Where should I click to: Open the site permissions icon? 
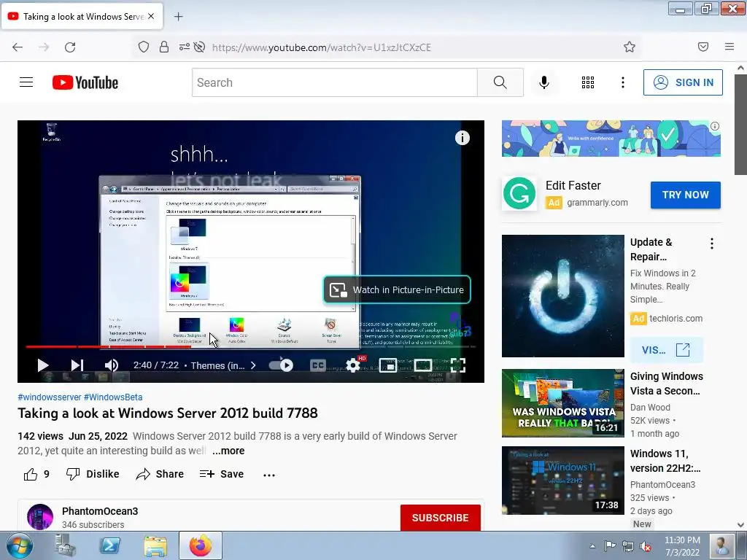(185, 47)
